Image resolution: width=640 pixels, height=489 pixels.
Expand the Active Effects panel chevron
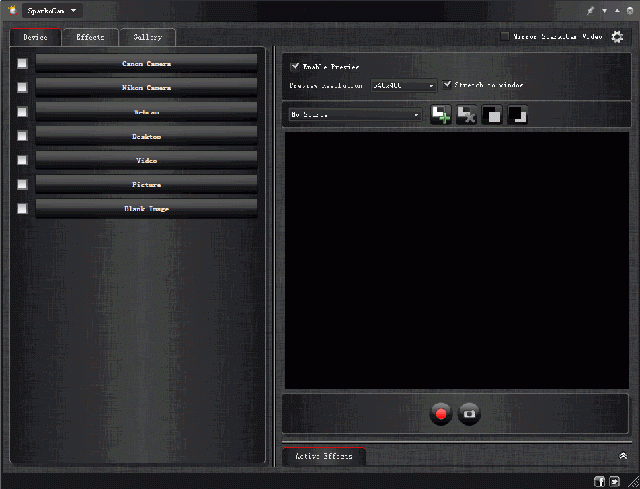[623, 456]
